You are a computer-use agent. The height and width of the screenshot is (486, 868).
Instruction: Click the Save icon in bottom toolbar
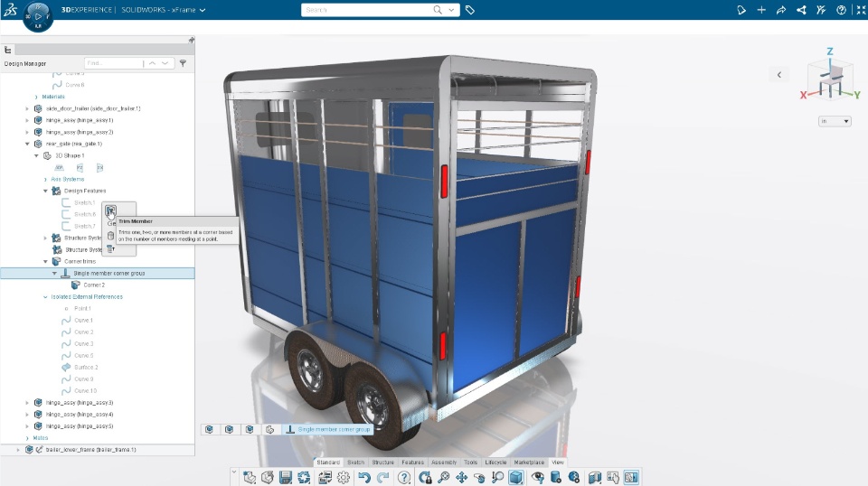[x=286, y=477]
